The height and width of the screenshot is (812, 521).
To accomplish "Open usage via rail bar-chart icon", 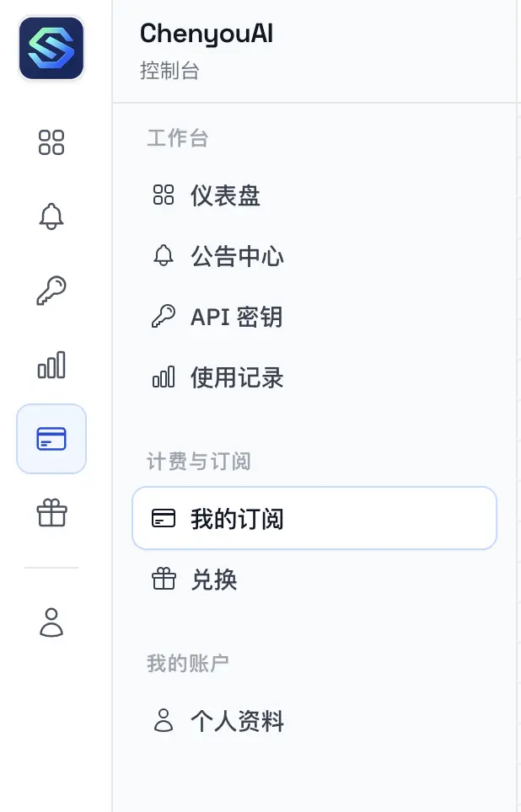I will pyautogui.click(x=51, y=365).
